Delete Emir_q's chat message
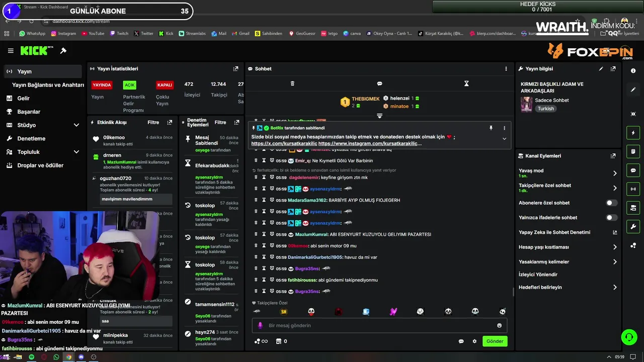Screen dimensions: 644x362 256,160
